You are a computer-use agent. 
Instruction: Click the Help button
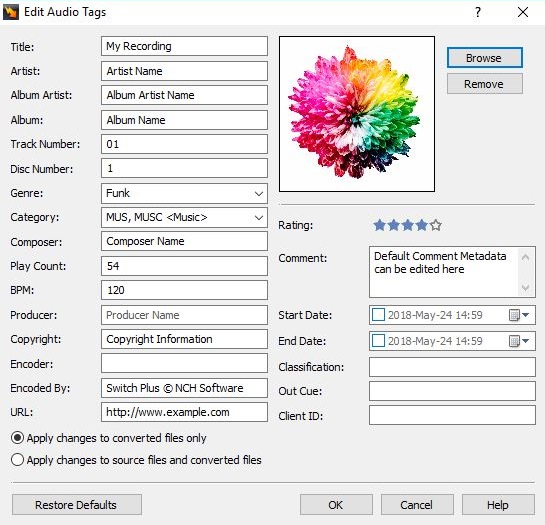[x=498, y=505]
